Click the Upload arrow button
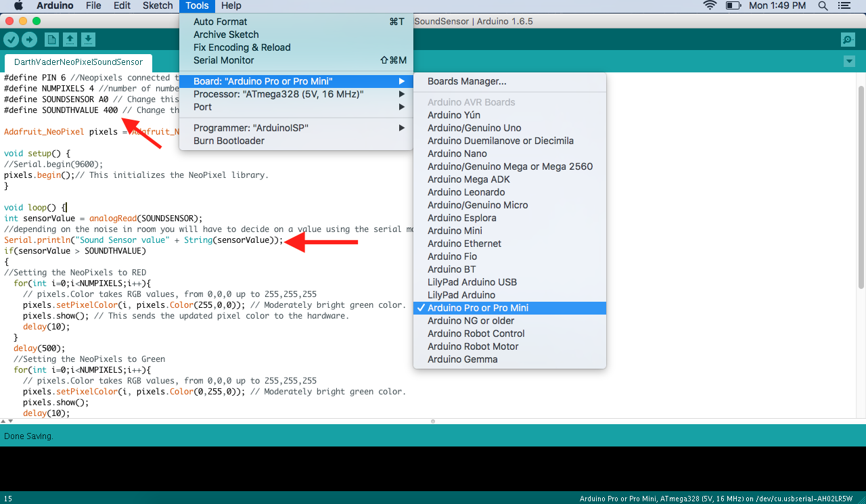Screen dimensions: 866x504 tap(29, 39)
